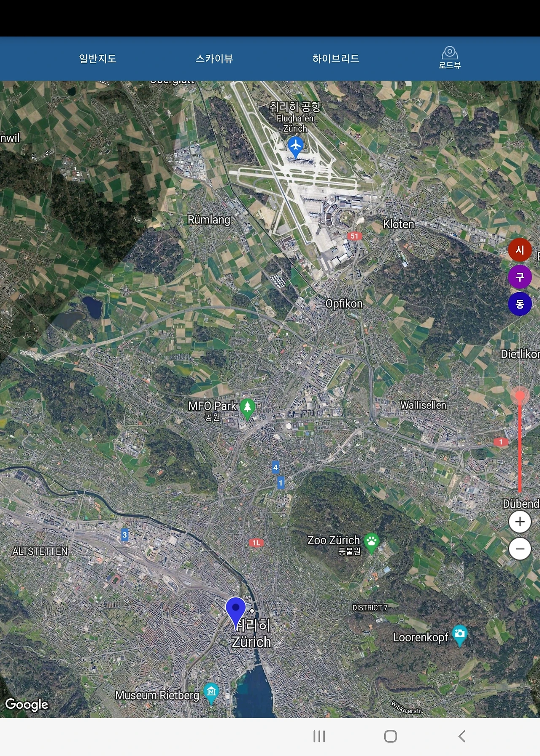This screenshot has width=540, height=756.
Task: Click the ALTSTETTEN district label
Action: click(40, 552)
